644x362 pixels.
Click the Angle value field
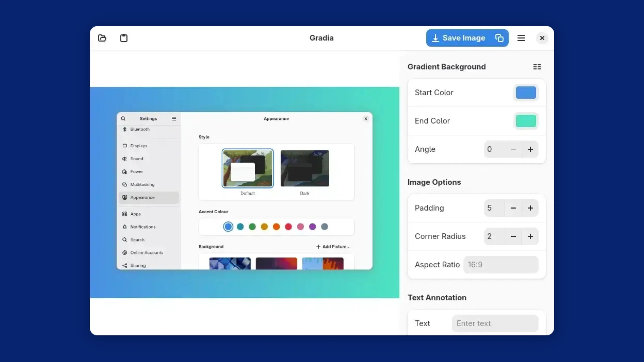(x=494, y=149)
